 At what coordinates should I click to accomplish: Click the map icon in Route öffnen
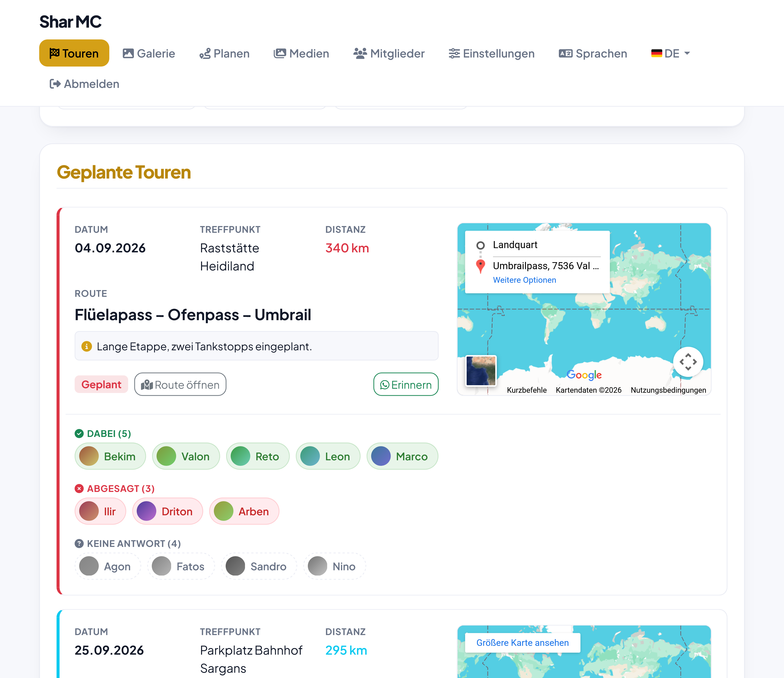click(147, 385)
